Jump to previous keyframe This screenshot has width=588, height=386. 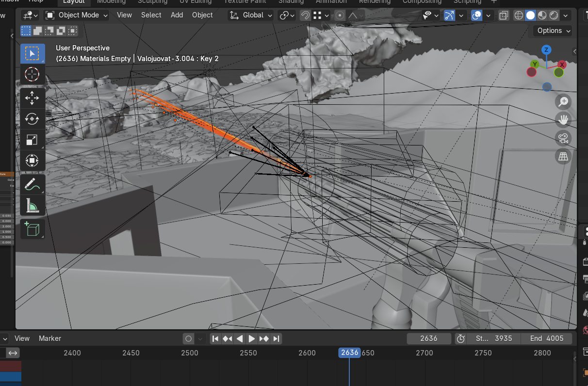(x=228, y=338)
